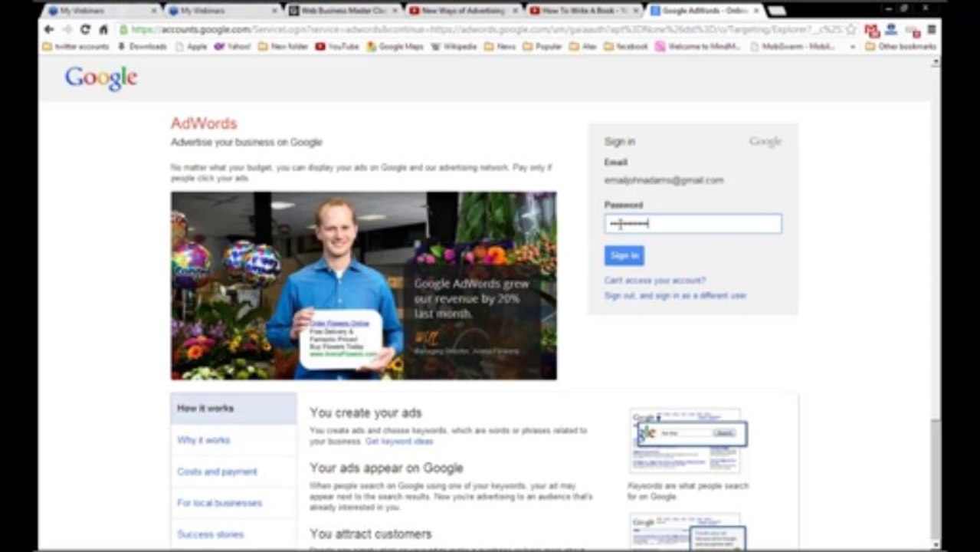Click the You create your ads heading

click(365, 413)
